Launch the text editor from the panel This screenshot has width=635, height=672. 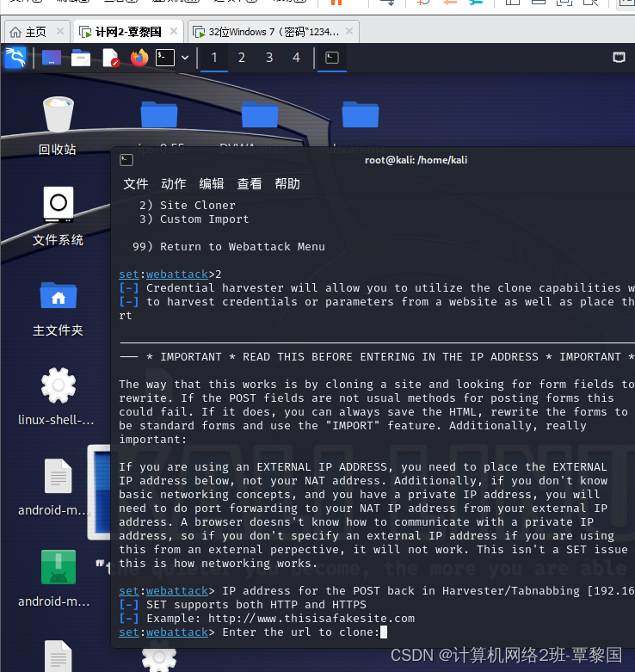(x=110, y=58)
